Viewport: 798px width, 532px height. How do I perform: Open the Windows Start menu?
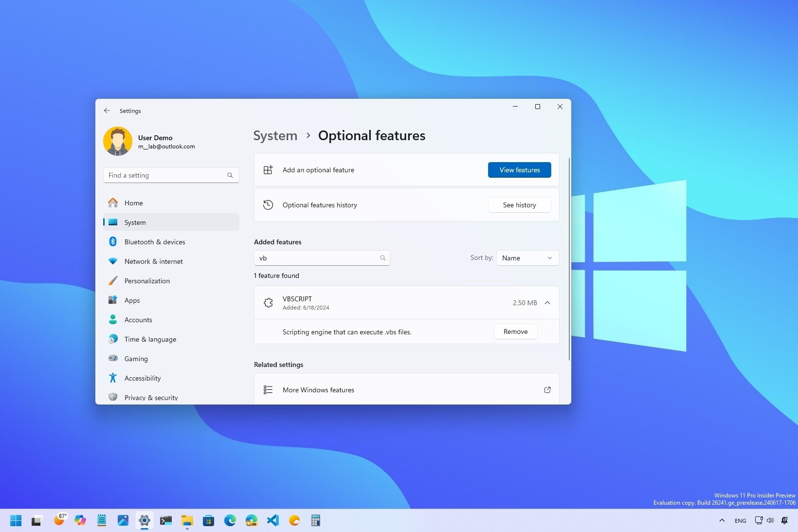coord(16,521)
